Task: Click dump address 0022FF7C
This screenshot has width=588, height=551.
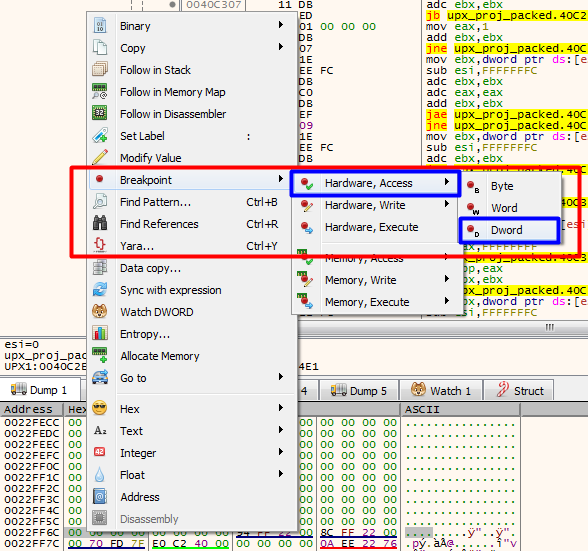Action: pyautogui.click(x=32, y=543)
